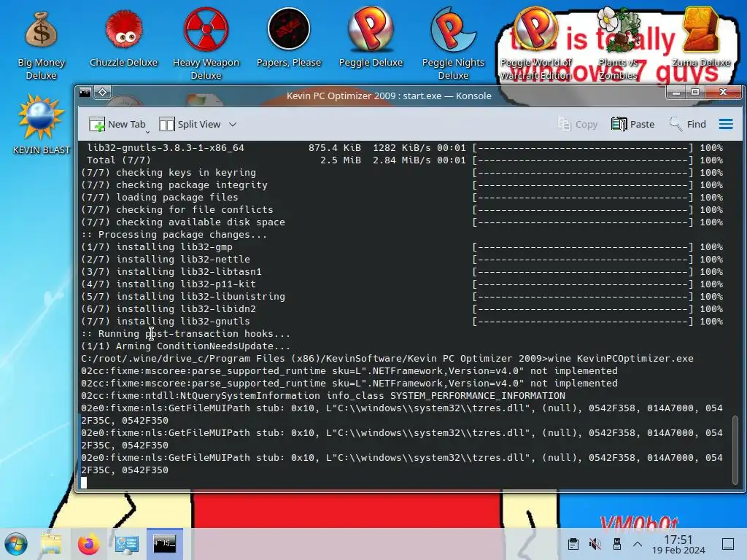
Task: Click ':: Processing package changes...' line
Action: [x=174, y=235]
